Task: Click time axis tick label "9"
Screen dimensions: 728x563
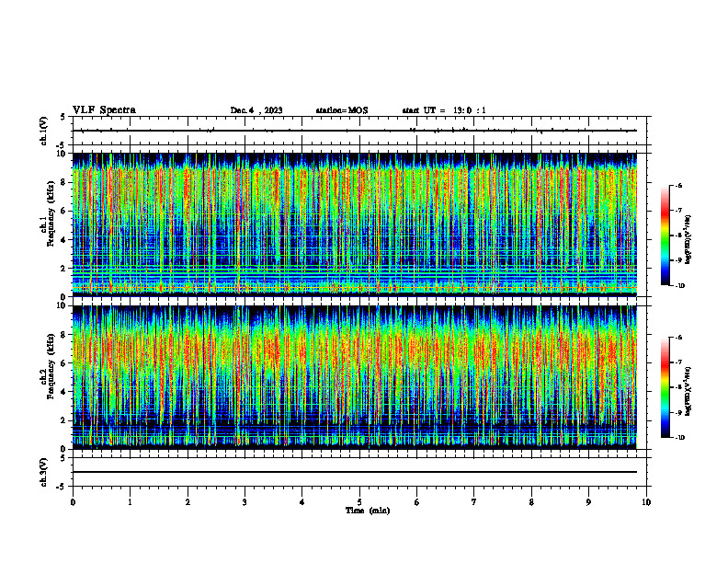Action: pyautogui.click(x=588, y=502)
